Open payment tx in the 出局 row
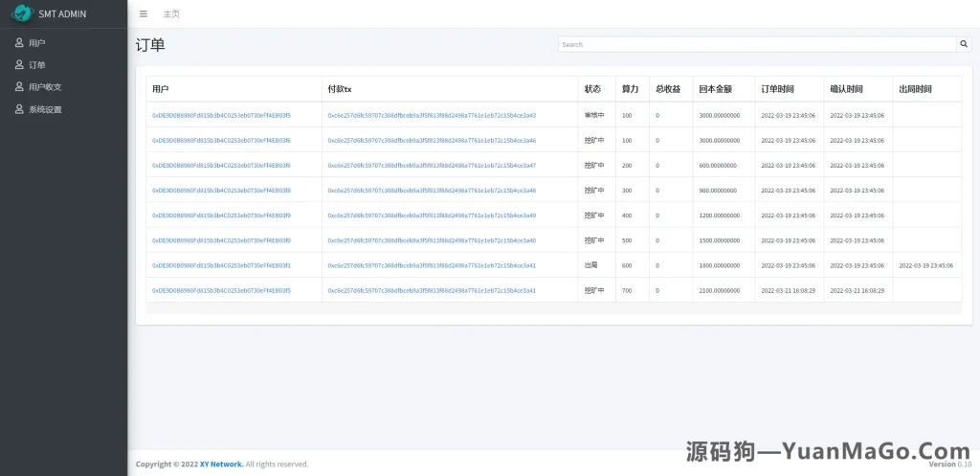The height and width of the screenshot is (476, 980). click(432, 265)
